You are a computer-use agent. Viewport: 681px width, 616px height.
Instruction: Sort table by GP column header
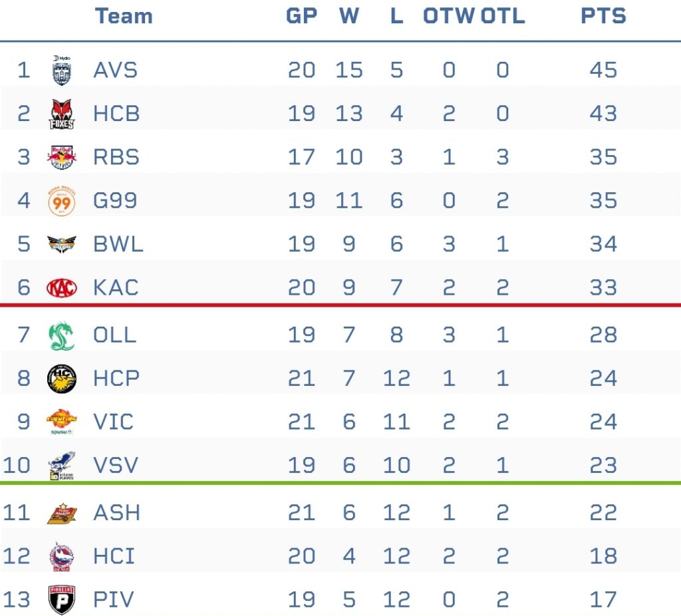click(301, 16)
